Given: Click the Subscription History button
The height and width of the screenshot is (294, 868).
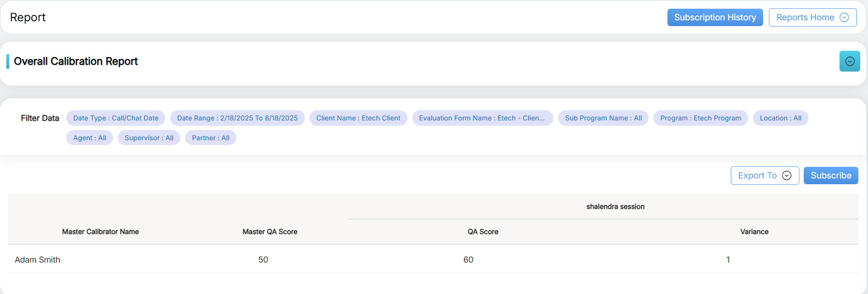Looking at the screenshot, I should pyautogui.click(x=714, y=17).
